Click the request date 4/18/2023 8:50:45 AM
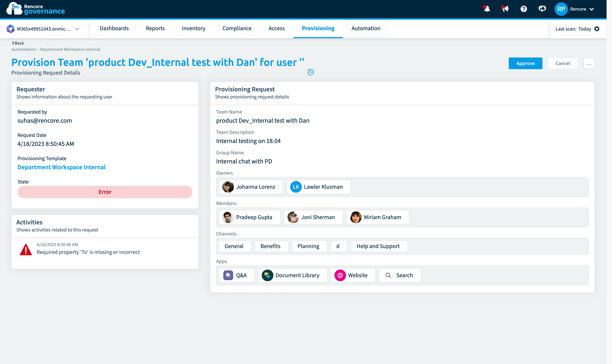Screen dimensions: 612x364 (x=46, y=144)
